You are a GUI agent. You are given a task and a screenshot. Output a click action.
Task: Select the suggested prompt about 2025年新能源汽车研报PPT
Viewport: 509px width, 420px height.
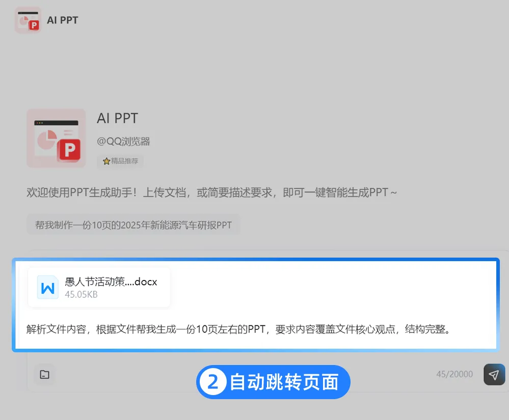coord(133,225)
